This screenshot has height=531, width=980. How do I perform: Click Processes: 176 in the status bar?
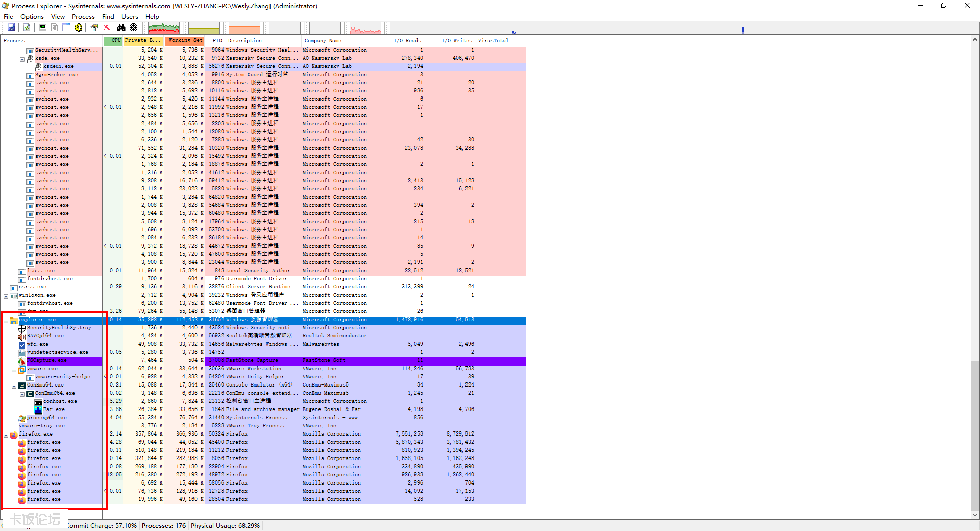pos(164,525)
